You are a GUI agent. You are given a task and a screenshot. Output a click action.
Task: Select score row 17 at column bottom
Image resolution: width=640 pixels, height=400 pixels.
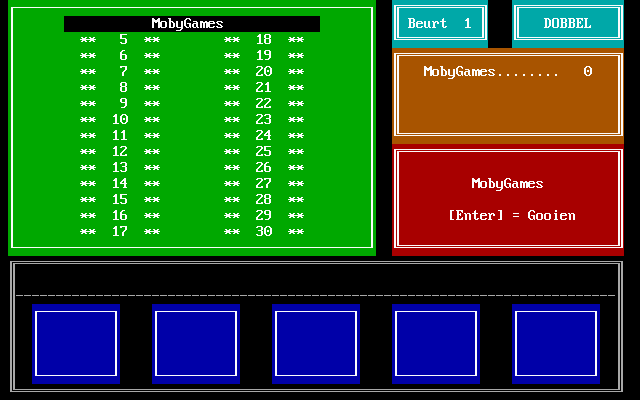(x=120, y=232)
